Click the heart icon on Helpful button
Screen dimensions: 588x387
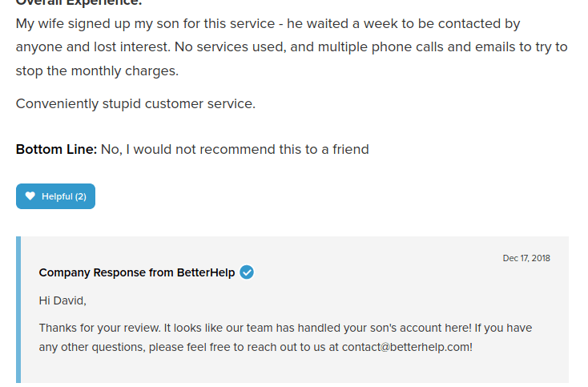(x=30, y=196)
